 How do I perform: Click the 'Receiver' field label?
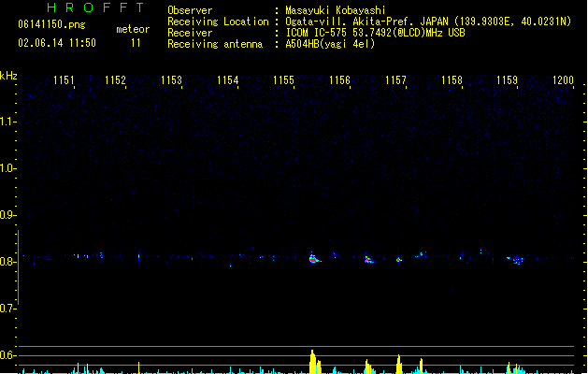tap(190, 33)
